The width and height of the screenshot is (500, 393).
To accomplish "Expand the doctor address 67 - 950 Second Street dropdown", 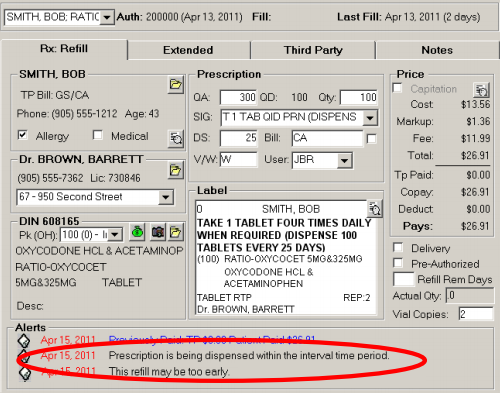I will pyautogui.click(x=165, y=197).
